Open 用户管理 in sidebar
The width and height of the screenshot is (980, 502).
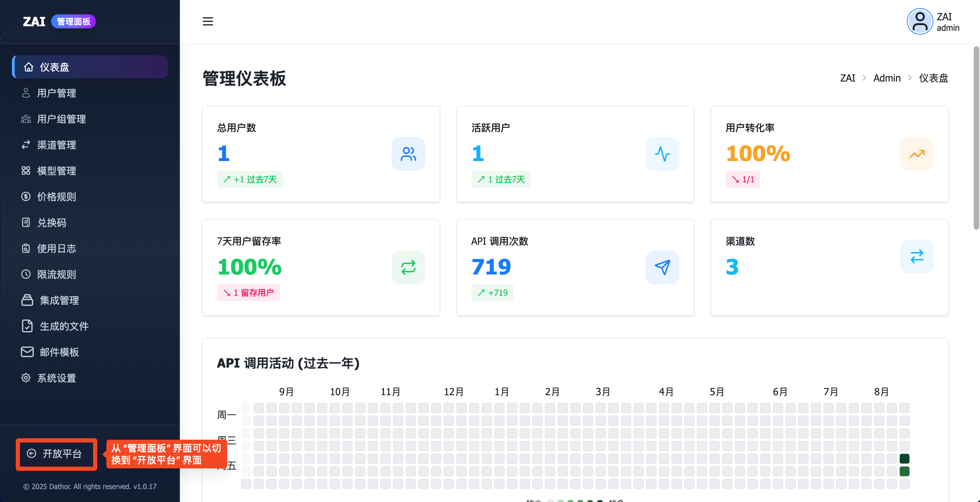tap(56, 93)
